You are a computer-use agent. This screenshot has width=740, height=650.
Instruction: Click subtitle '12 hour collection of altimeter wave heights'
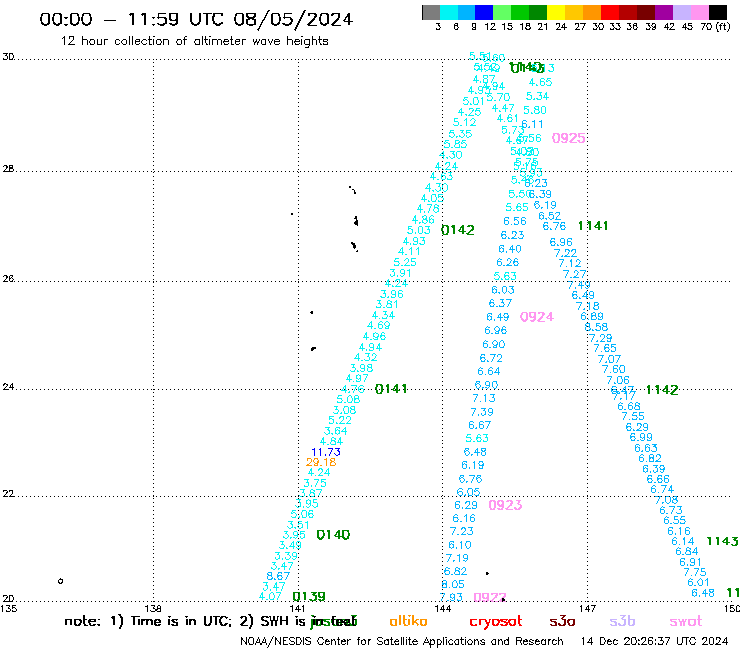tap(194, 41)
